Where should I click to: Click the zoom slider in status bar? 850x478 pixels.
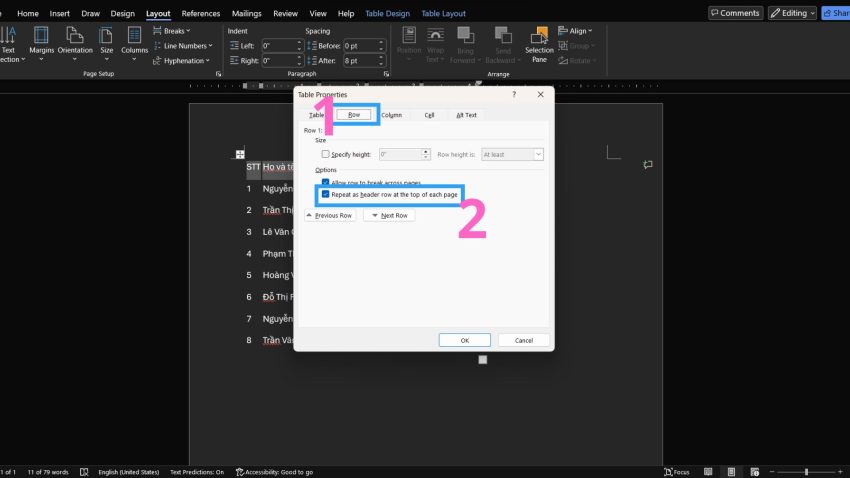tap(805, 471)
